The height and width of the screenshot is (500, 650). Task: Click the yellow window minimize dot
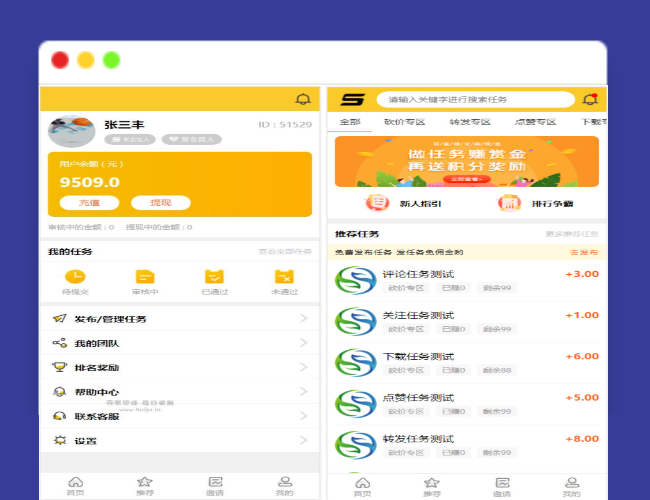click(86, 60)
